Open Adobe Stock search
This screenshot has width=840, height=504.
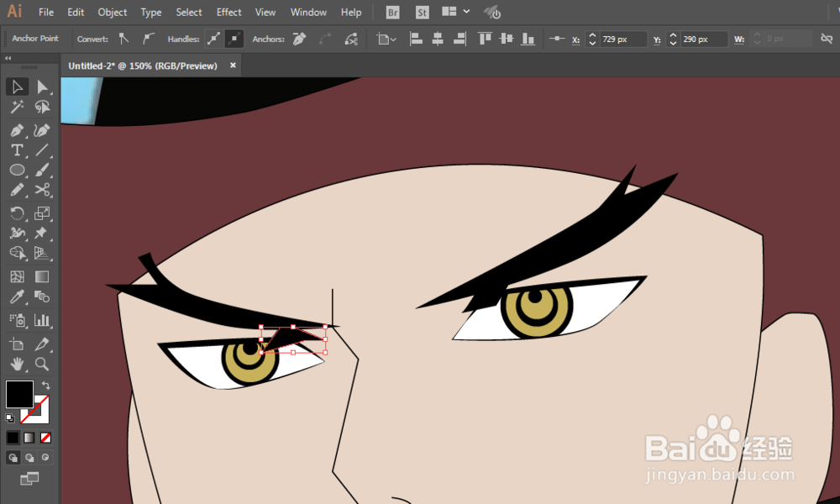point(423,13)
